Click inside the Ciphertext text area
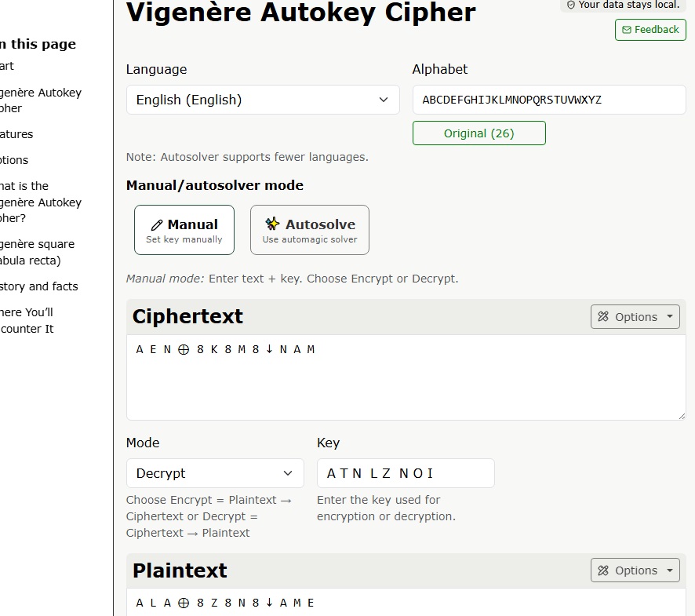695x616 pixels. 406,377
